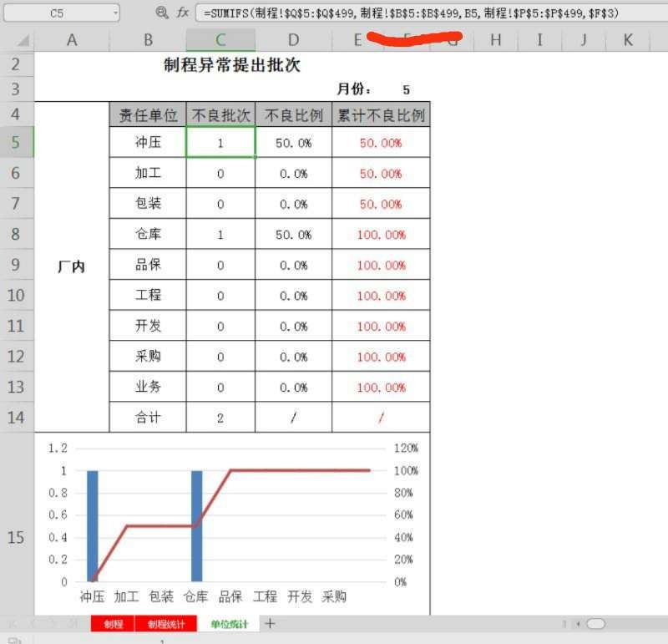668x644 pixels.
Task: Select column B header
Action: pyautogui.click(x=148, y=40)
